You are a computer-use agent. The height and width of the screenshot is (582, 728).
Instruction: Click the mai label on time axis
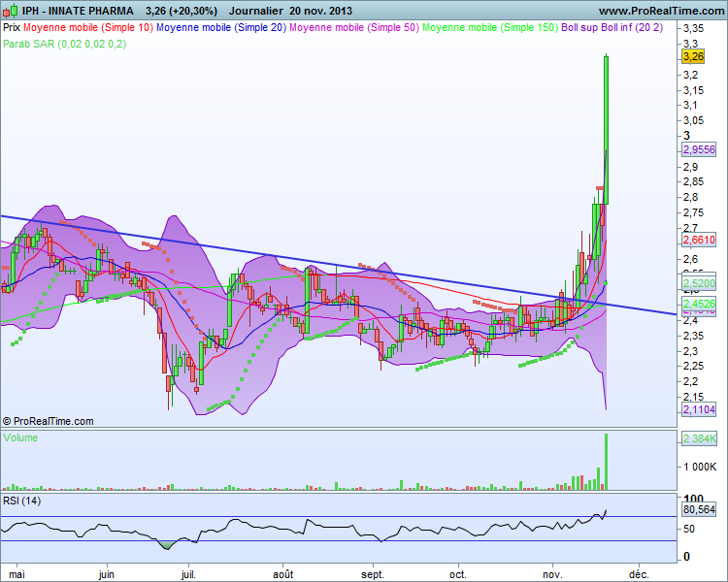tap(17, 574)
